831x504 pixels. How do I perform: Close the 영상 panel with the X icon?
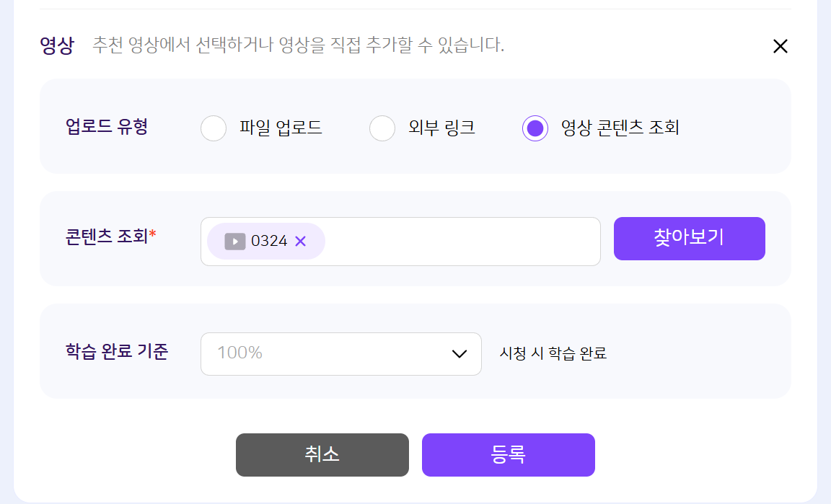coord(780,47)
